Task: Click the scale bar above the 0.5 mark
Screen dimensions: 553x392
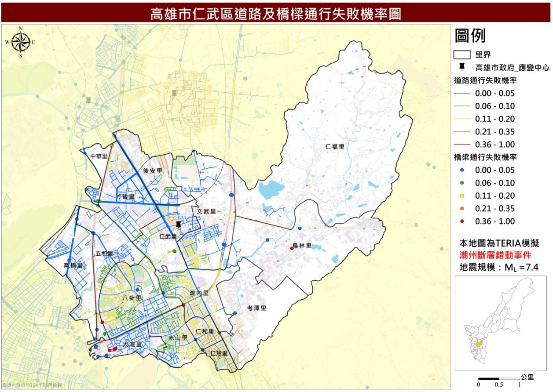Action: click(499, 378)
